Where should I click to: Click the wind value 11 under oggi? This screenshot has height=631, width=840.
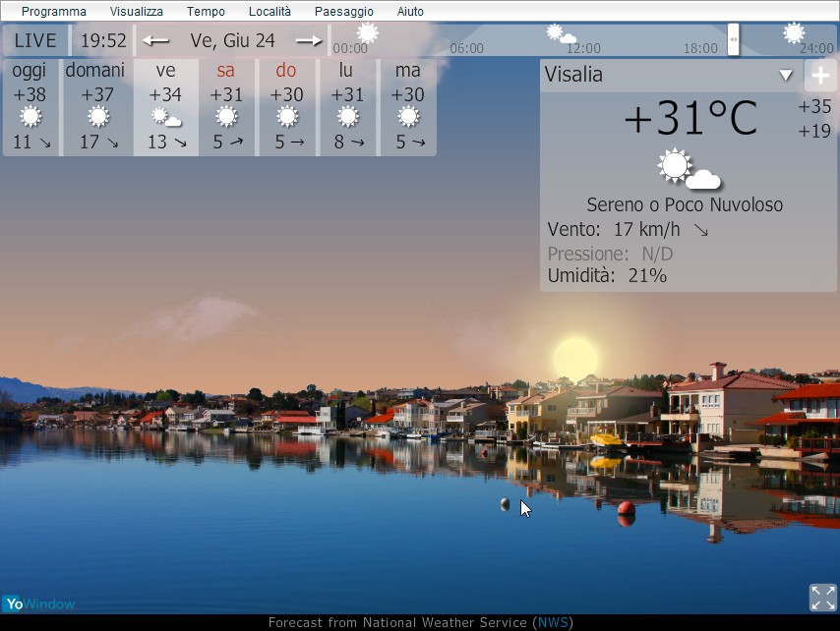(x=22, y=142)
